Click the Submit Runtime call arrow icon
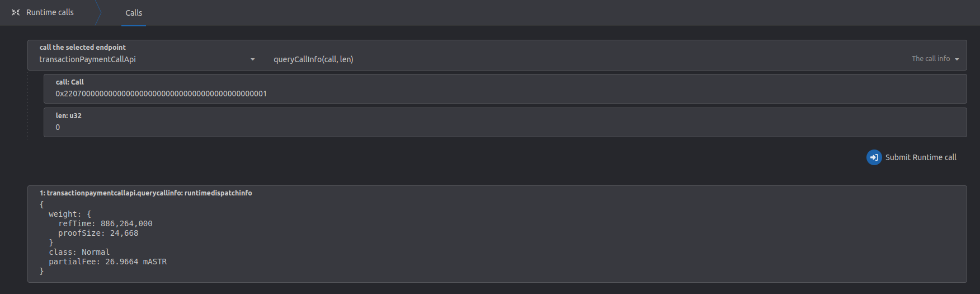Viewport: 980px width, 294px height. (x=874, y=157)
